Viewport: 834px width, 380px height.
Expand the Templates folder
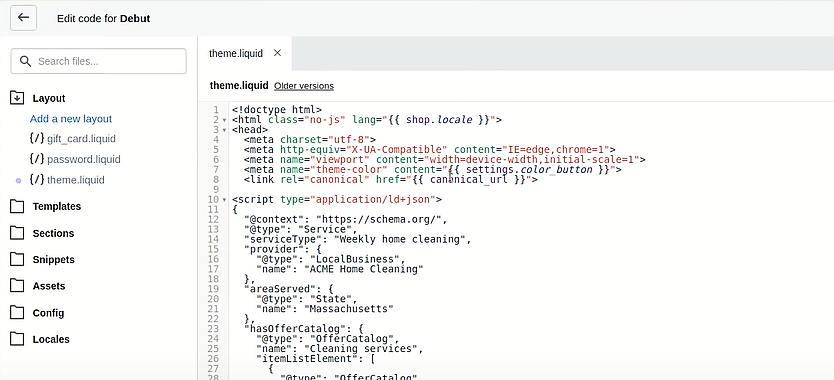pyautogui.click(x=56, y=206)
